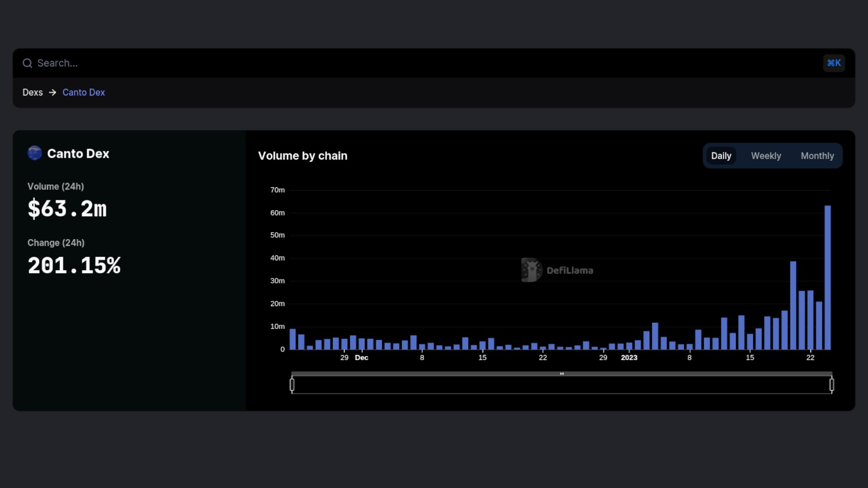
Task: Switch chart to Monthly interval
Action: (817, 156)
